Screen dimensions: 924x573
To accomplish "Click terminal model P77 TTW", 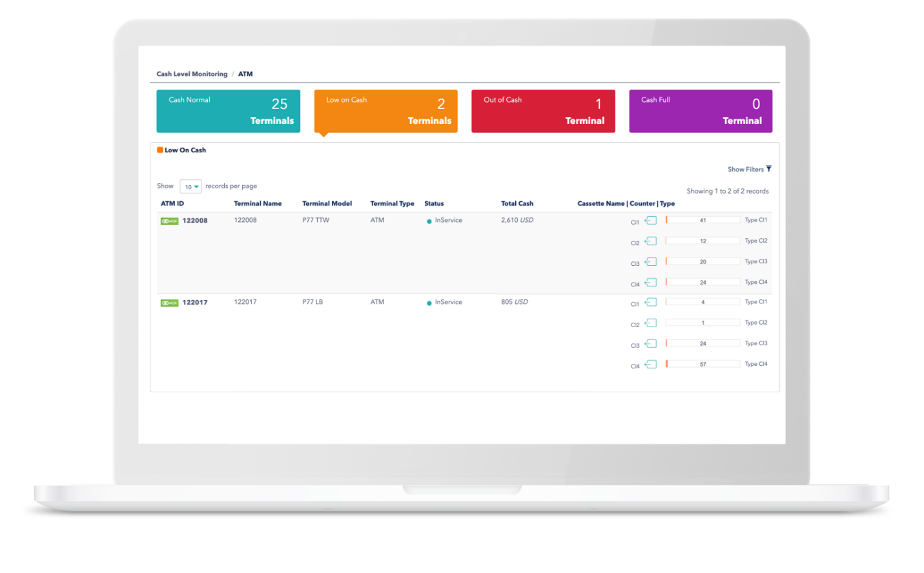I will (x=316, y=221).
